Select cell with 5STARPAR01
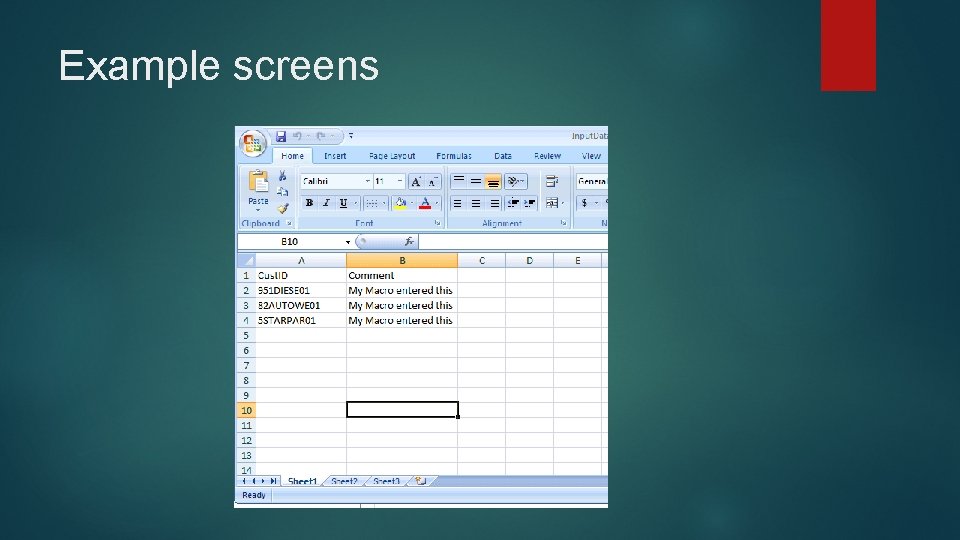The width and height of the screenshot is (960, 540). [301, 320]
